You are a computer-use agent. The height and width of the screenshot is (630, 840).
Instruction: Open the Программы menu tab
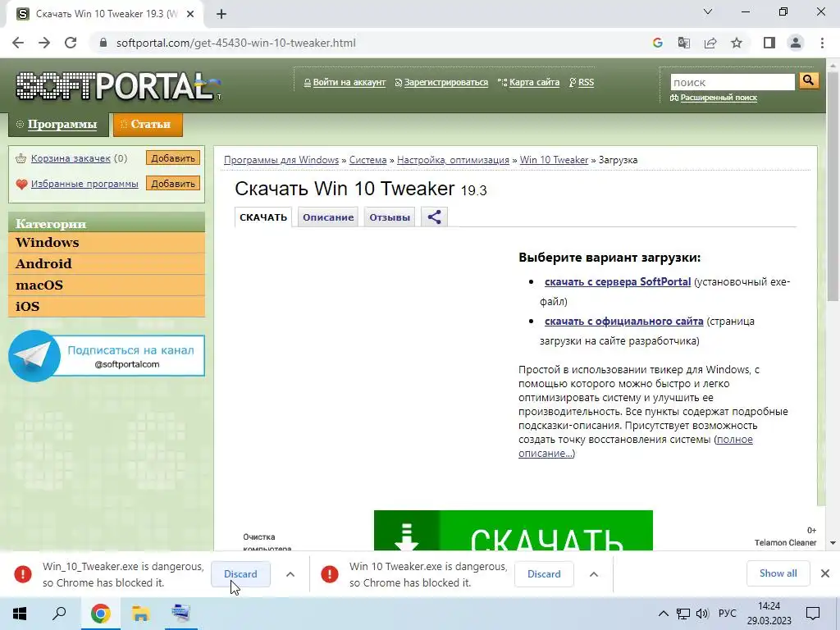58,125
